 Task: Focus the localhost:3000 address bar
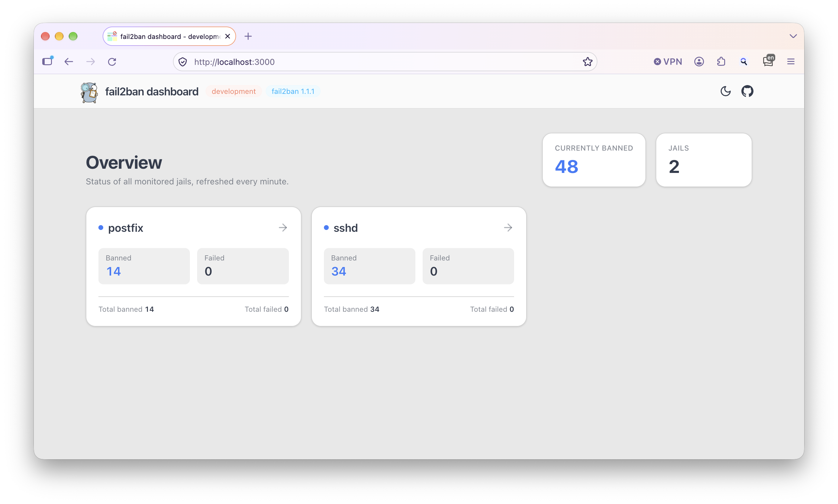tap(385, 62)
